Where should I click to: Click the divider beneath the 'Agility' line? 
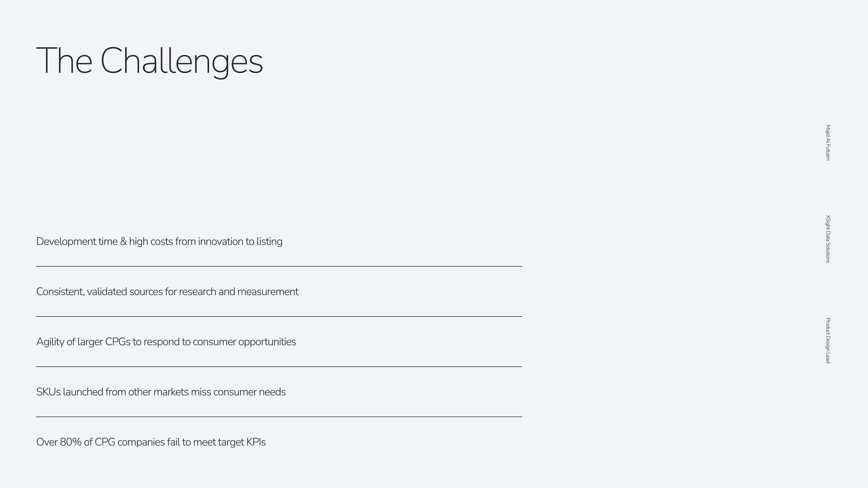tap(279, 367)
